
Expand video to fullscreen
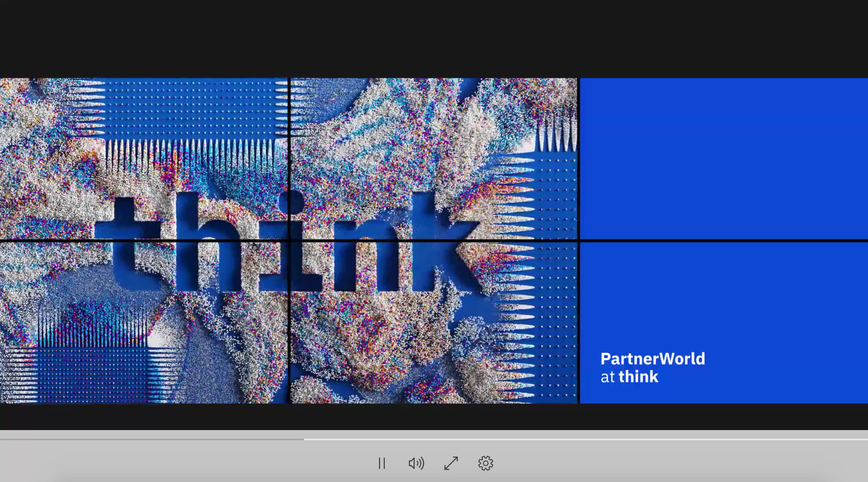click(x=451, y=463)
